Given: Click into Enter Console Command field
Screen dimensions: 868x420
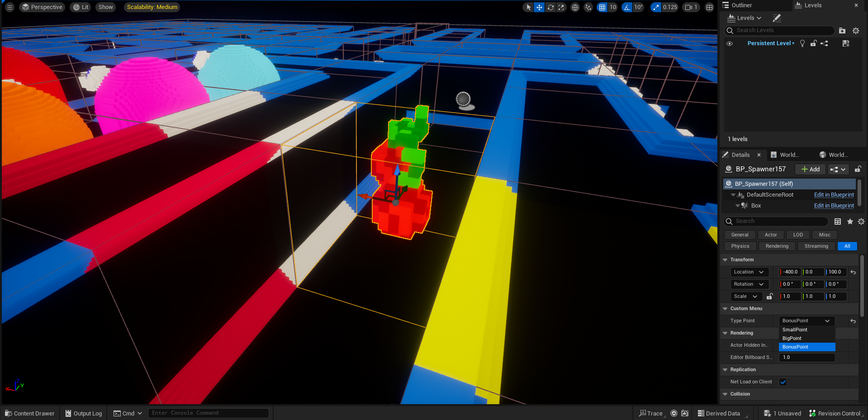Looking at the screenshot, I should [x=209, y=413].
